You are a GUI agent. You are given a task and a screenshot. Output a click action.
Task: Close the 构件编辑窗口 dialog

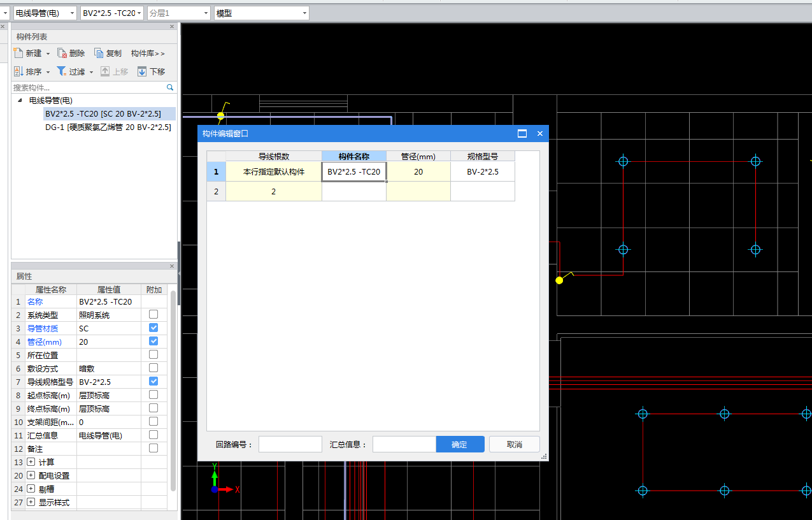pos(540,134)
